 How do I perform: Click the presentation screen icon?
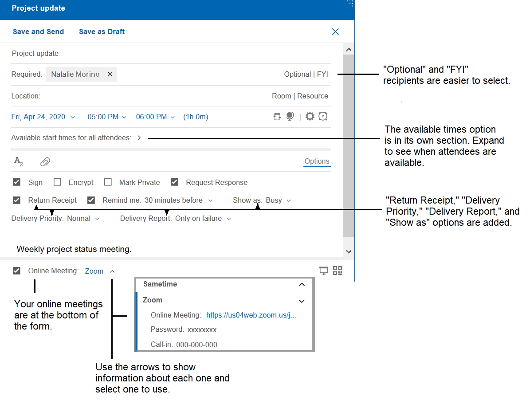click(x=324, y=271)
